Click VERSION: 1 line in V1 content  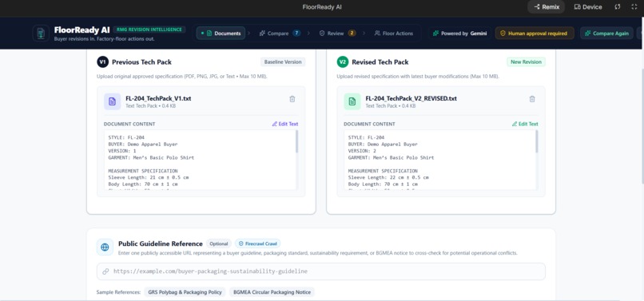(122, 151)
